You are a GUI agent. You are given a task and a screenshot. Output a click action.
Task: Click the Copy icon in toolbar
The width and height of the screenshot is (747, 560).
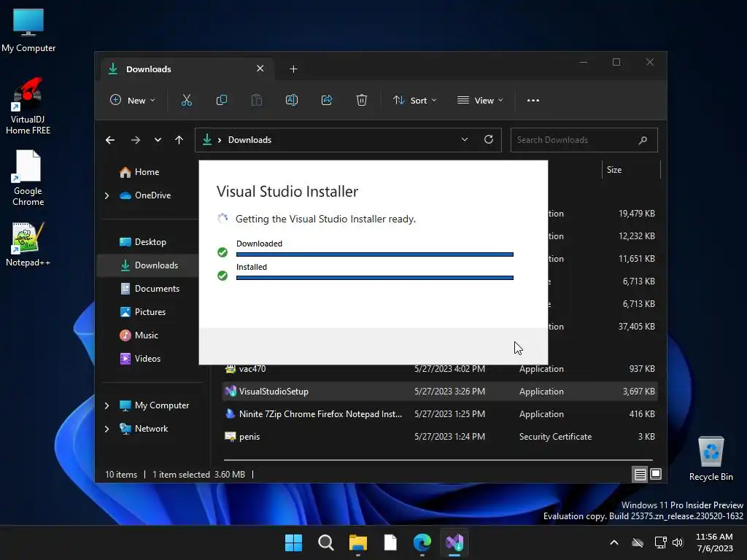pyautogui.click(x=222, y=100)
